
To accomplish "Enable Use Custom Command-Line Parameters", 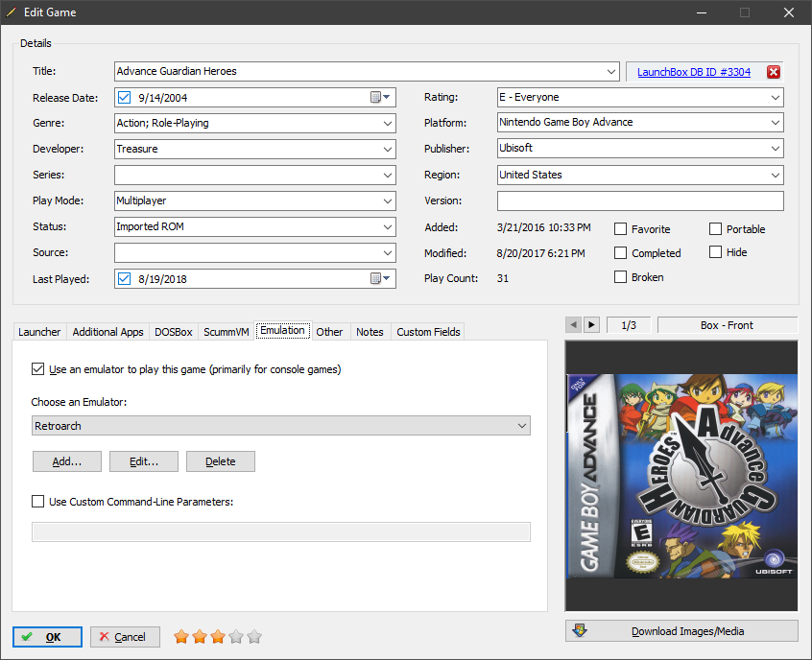I will pyautogui.click(x=37, y=501).
